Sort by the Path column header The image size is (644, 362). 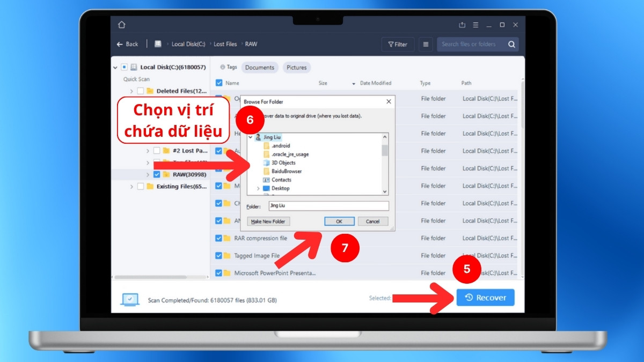coord(466,83)
